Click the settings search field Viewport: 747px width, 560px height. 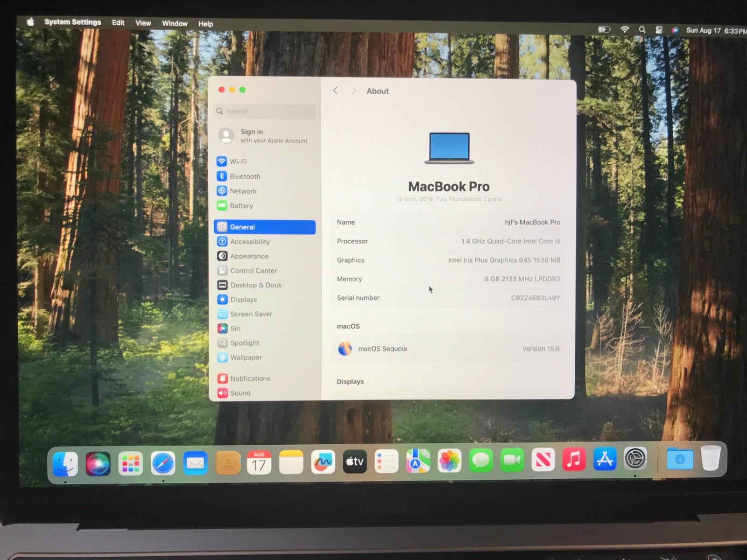pyautogui.click(x=264, y=111)
